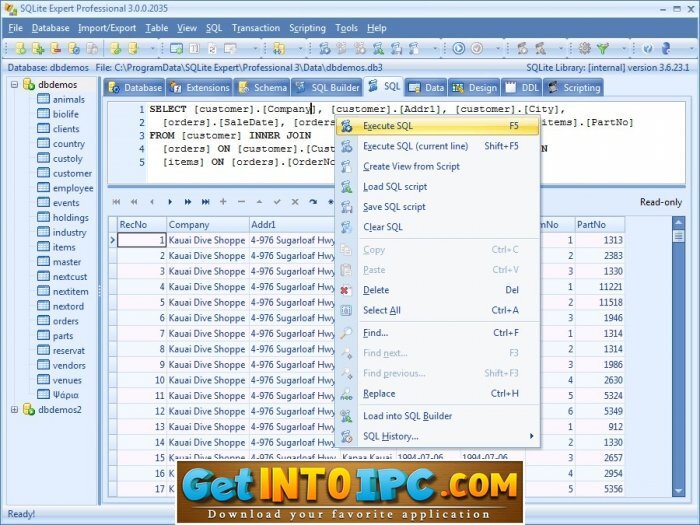The width and height of the screenshot is (700, 525).
Task: Select the customer table in tree
Action: [72, 173]
